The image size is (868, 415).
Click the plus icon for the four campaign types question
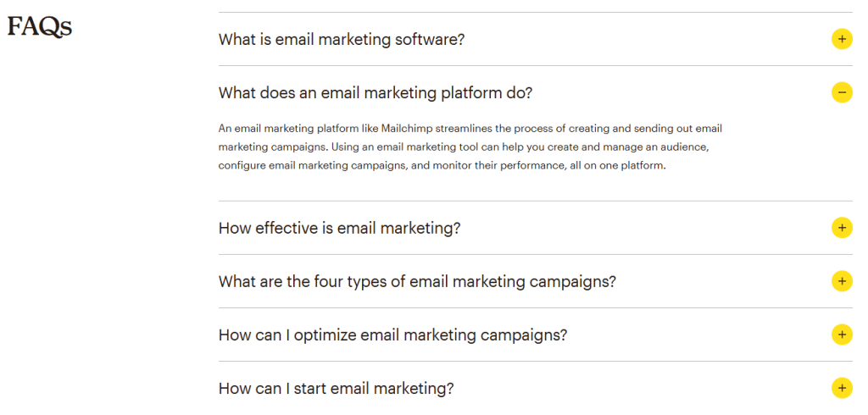tap(841, 280)
